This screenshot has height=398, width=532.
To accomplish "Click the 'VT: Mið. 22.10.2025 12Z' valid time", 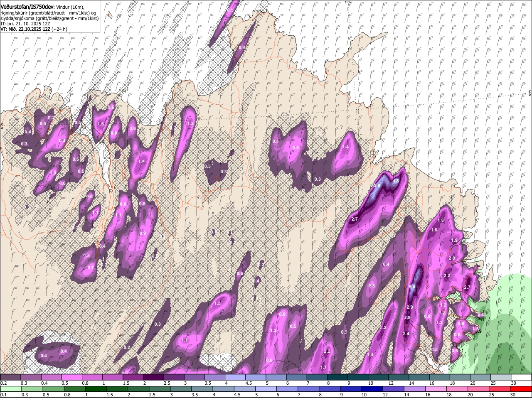I will click(x=25, y=29).
